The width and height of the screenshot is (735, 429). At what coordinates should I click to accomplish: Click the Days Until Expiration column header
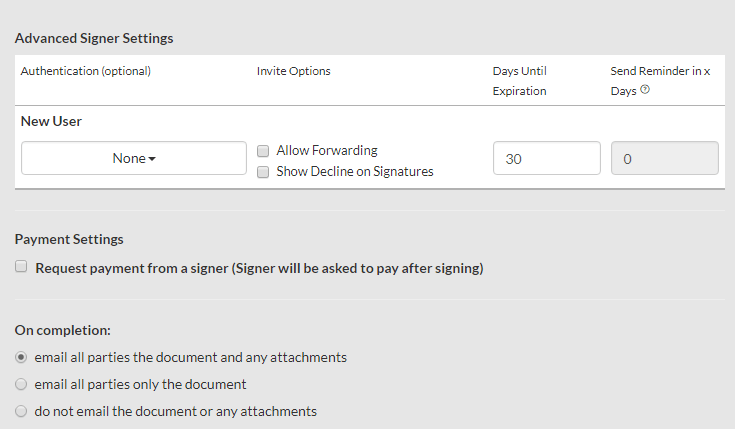(x=519, y=81)
